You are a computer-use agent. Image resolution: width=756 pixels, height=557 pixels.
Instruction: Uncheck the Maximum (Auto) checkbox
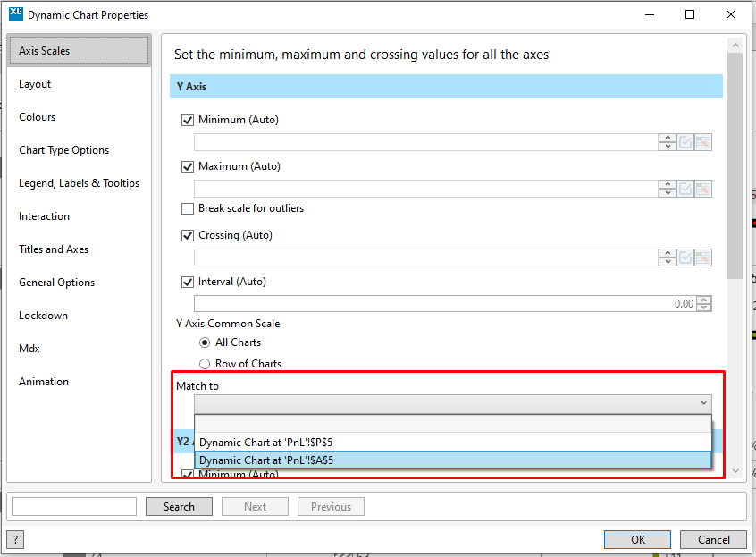point(188,166)
